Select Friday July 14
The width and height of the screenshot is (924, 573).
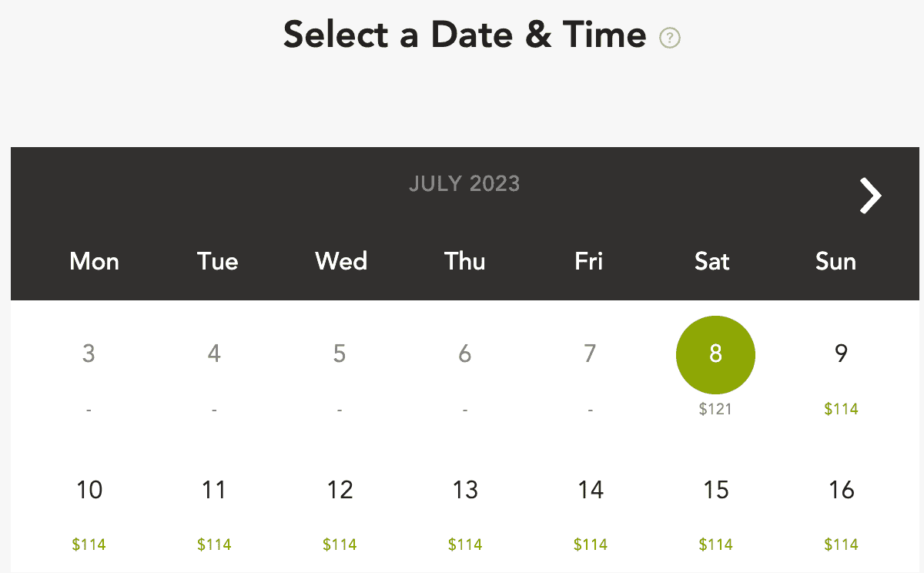click(x=591, y=490)
